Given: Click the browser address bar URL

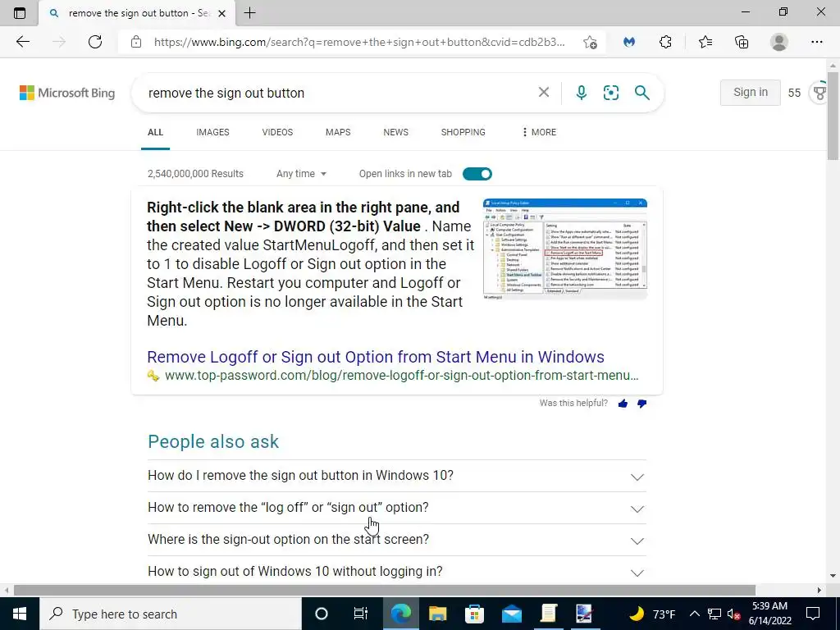Looking at the screenshot, I should pos(359,42).
